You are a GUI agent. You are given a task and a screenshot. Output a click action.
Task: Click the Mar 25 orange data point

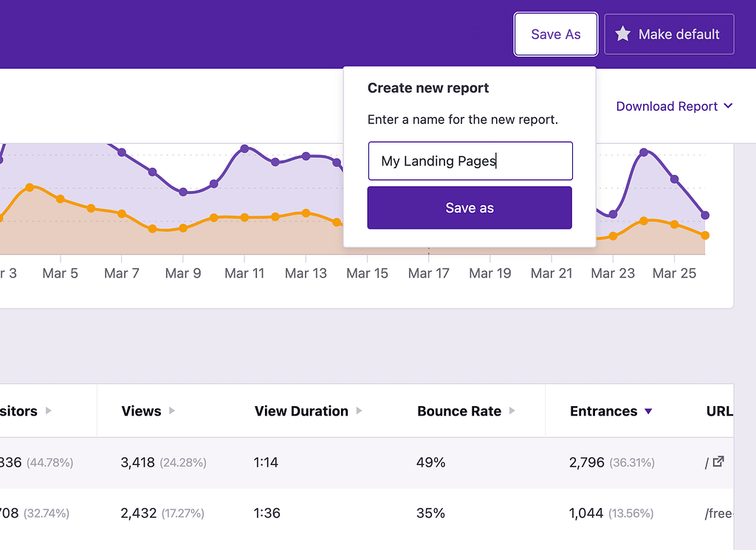tap(674, 224)
